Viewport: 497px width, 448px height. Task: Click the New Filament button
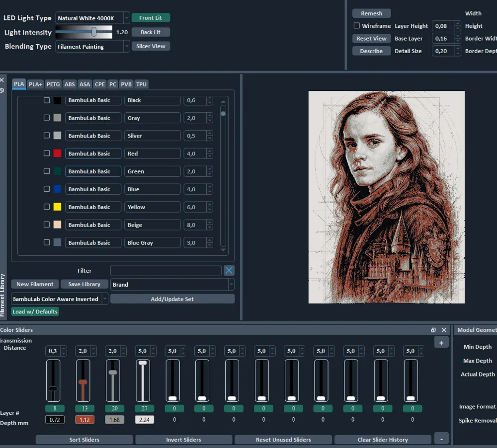[35, 284]
